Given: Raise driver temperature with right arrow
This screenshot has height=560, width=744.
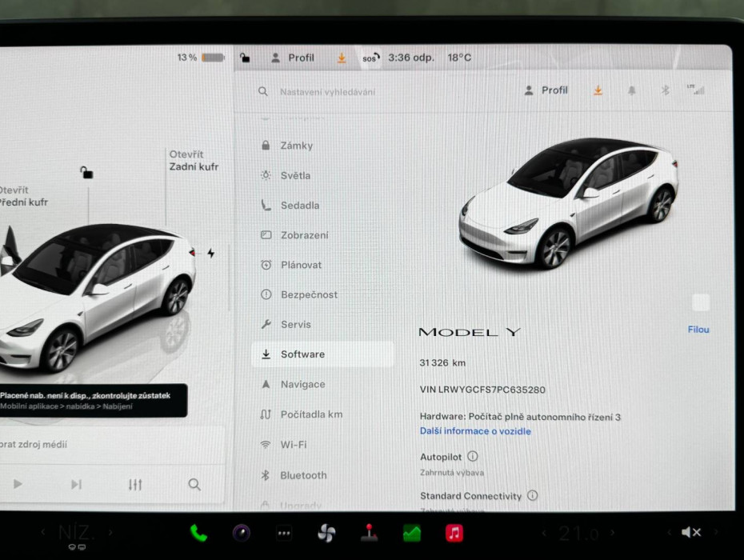Looking at the screenshot, I should point(110,532).
